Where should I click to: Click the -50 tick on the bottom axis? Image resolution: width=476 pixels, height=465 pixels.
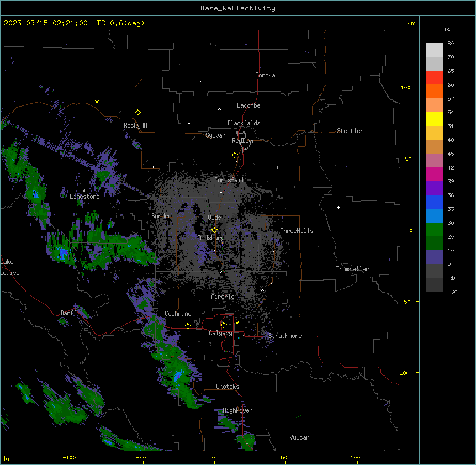141,457
